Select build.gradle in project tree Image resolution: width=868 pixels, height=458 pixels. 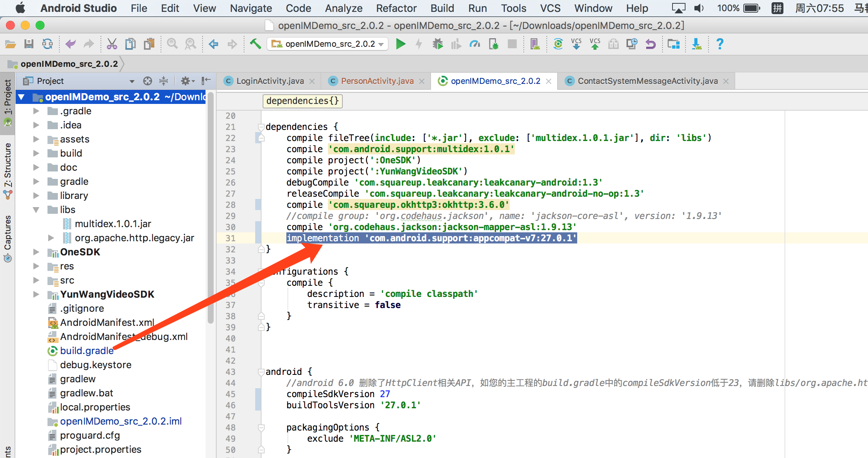(x=87, y=351)
